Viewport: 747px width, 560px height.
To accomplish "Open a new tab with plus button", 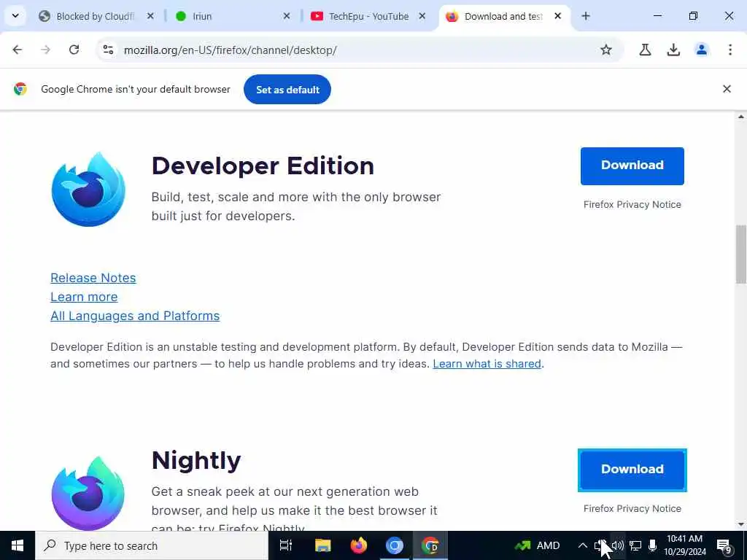I will (x=586, y=16).
